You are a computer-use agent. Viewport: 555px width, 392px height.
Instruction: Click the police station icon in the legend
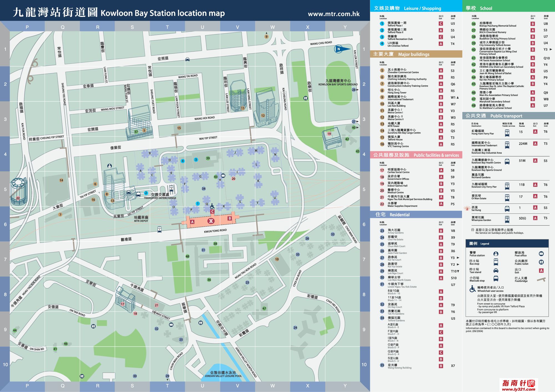point(496,254)
